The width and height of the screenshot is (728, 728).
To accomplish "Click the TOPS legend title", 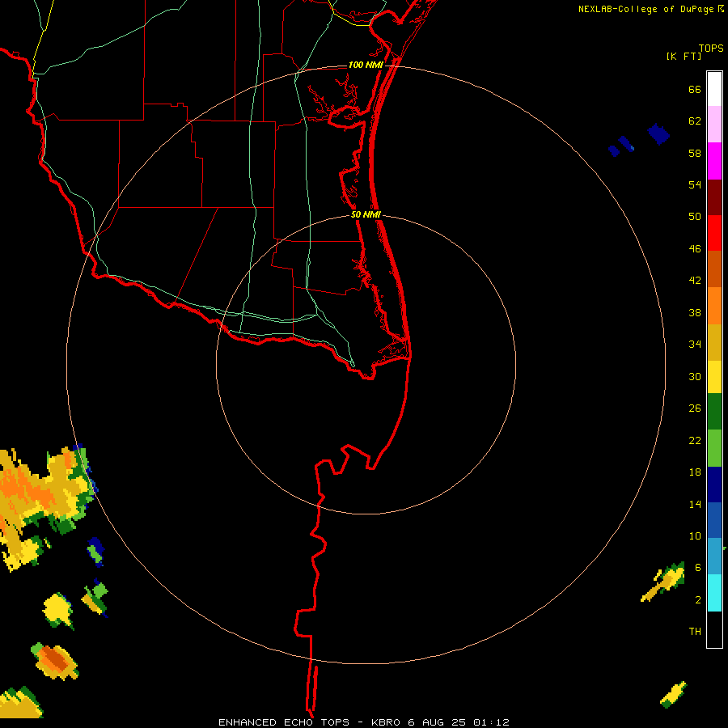I will tap(711, 48).
